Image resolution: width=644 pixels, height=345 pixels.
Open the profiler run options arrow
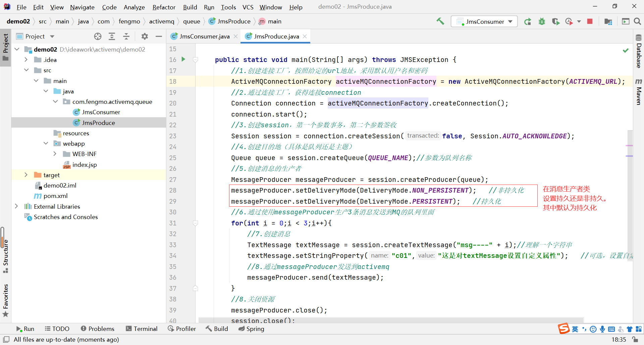579,22
